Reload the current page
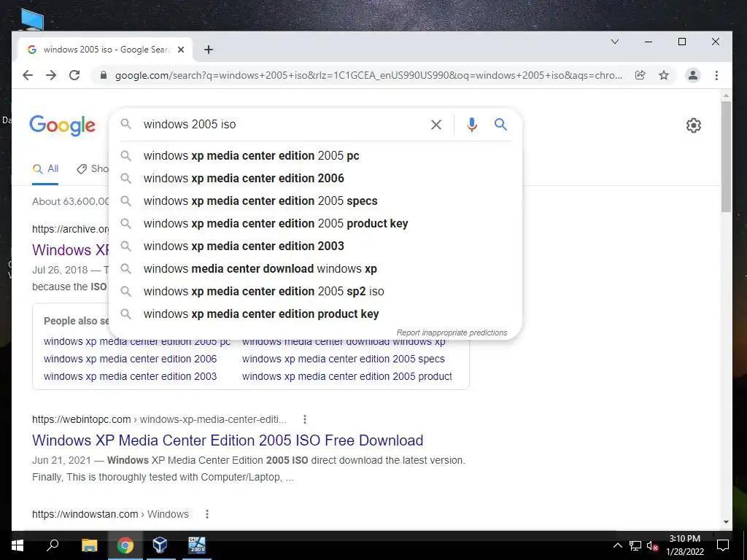Screen dimensions: 747x560 point(74,75)
